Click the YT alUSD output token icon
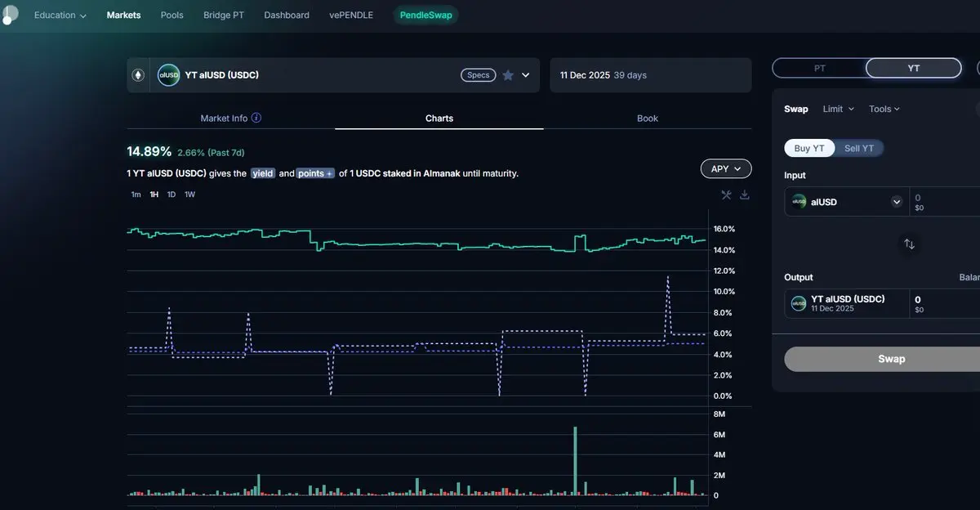 [799, 304]
